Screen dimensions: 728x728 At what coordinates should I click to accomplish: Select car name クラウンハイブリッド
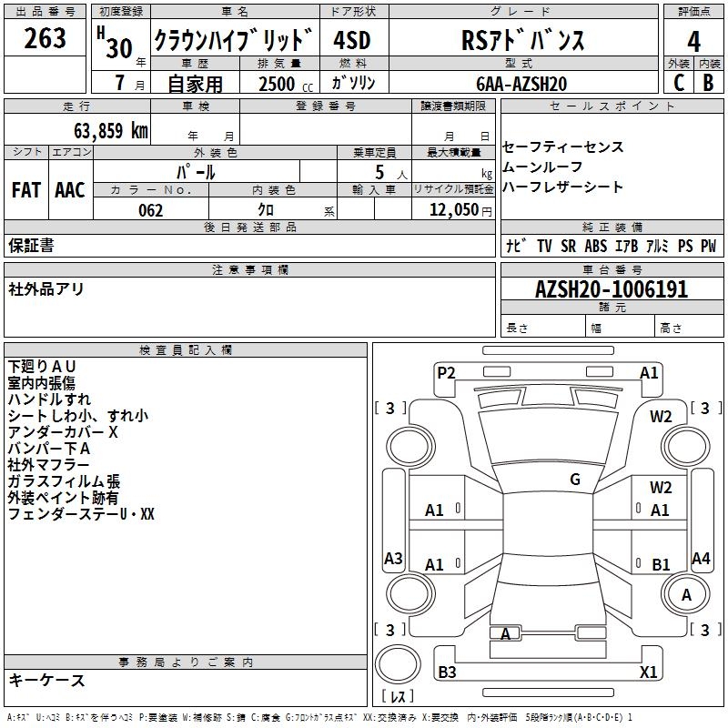[233, 40]
